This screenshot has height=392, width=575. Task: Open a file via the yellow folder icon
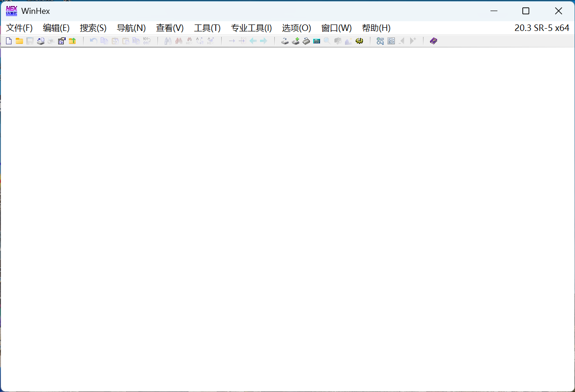click(x=19, y=41)
